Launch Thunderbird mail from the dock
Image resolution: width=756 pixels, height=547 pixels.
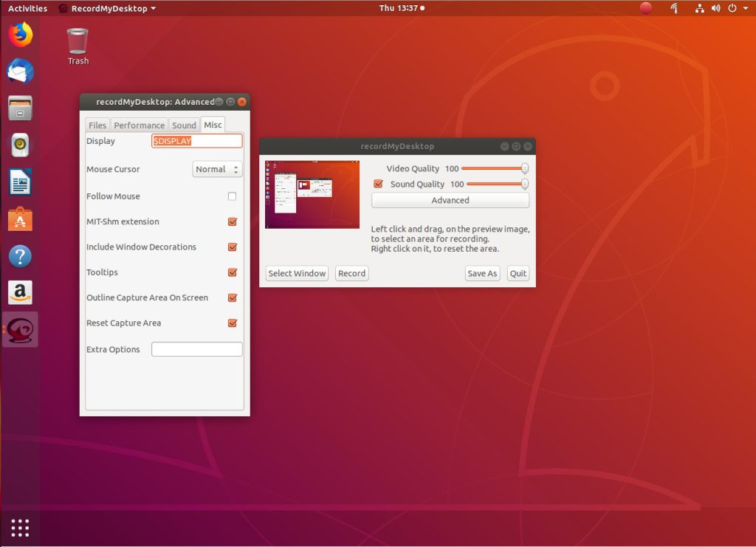click(21, 71)
